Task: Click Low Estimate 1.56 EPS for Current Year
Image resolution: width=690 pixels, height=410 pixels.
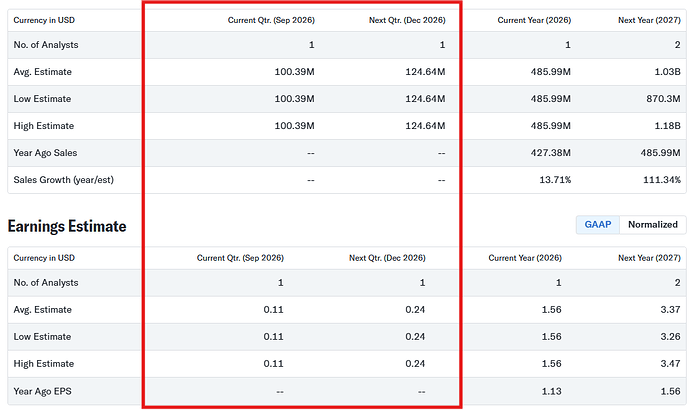Action: (551, 337)
